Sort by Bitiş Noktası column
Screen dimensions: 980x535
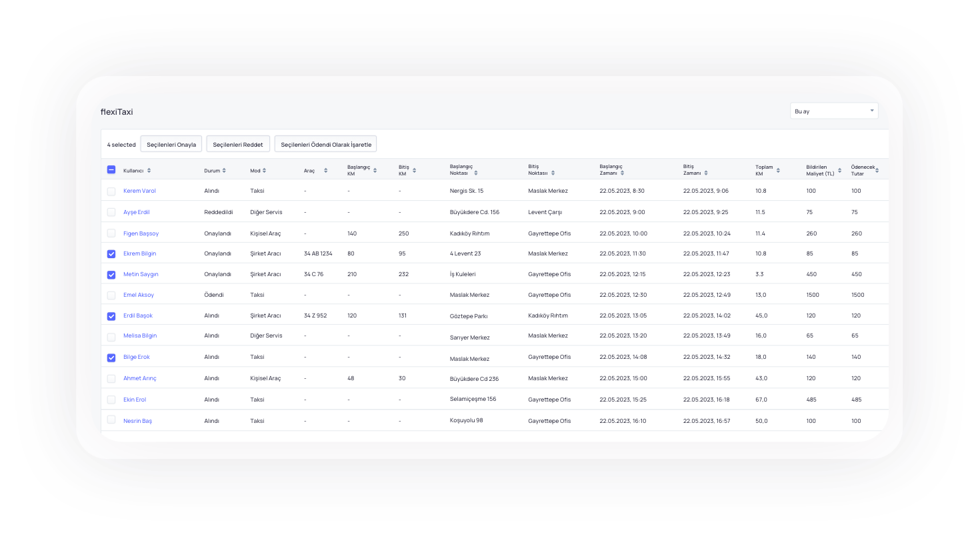[x=553, y=173]
